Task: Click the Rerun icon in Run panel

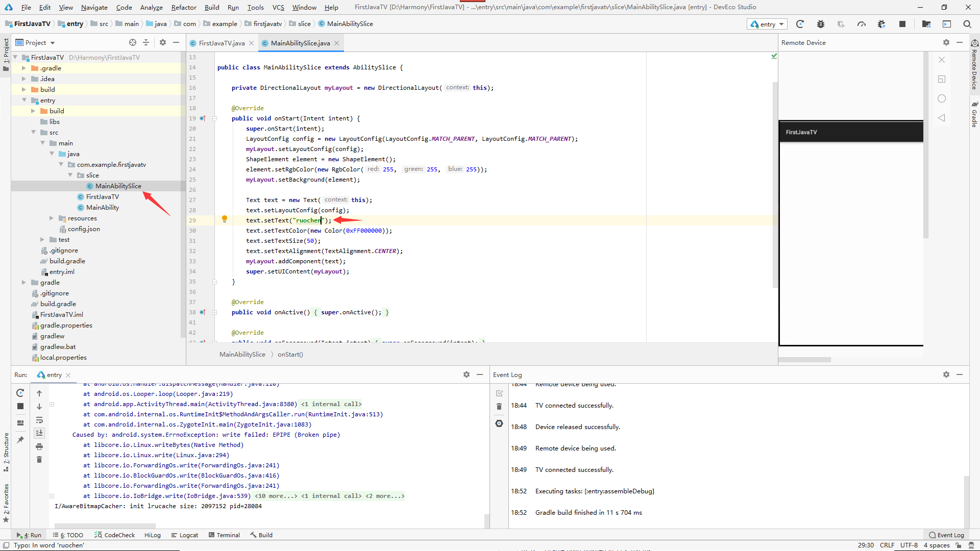Action: [x=20, y=393]
